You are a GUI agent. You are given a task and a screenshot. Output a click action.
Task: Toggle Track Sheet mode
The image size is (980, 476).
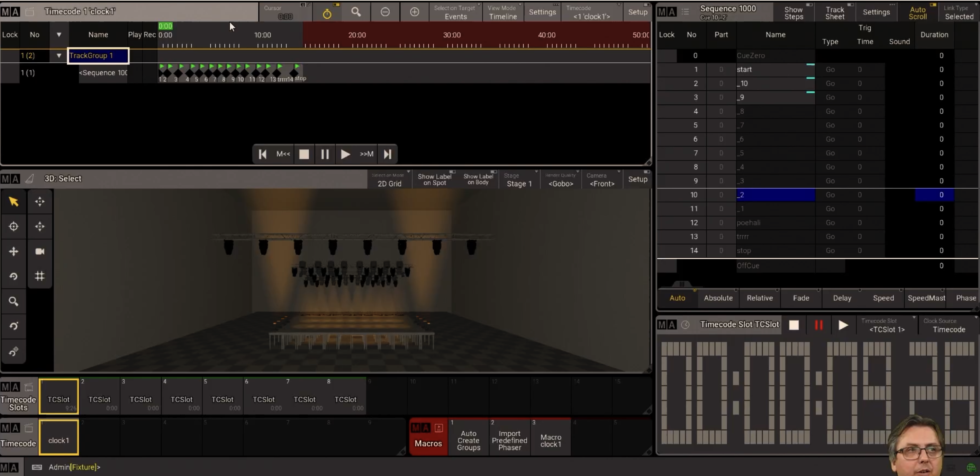[x=834, y=12]
